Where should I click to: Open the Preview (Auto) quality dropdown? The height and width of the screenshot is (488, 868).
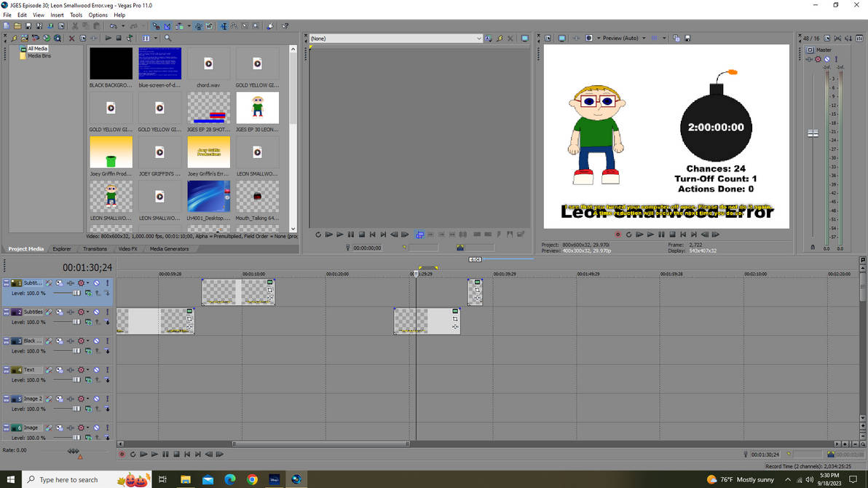[644, 38]
